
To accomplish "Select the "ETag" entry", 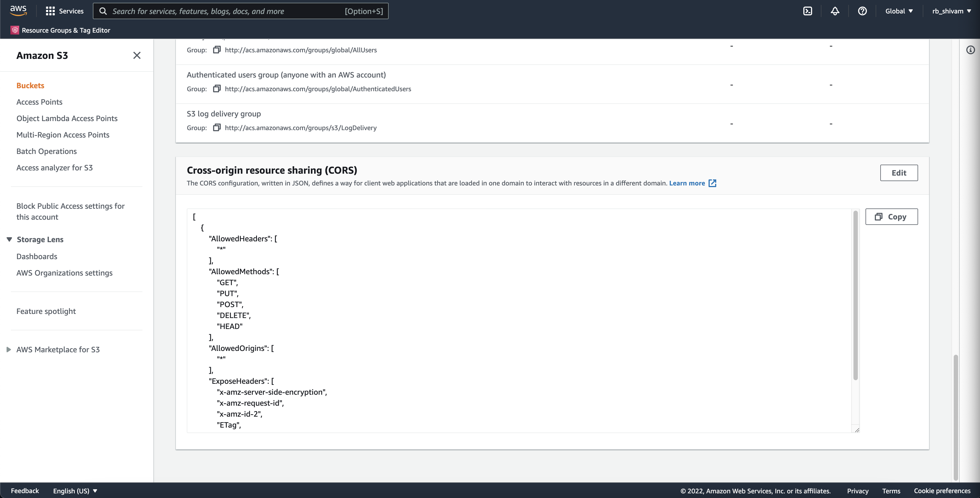I will tap(229, 425).
